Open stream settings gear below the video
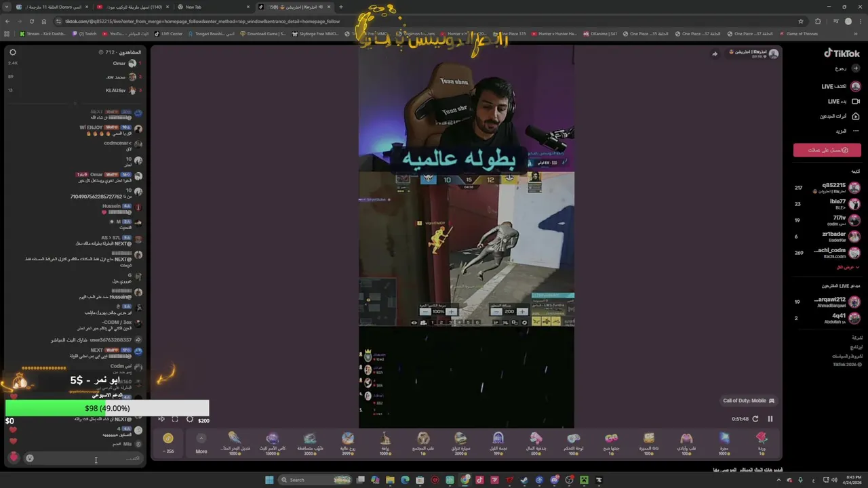The image size is (868, 488). click(189, 420)
